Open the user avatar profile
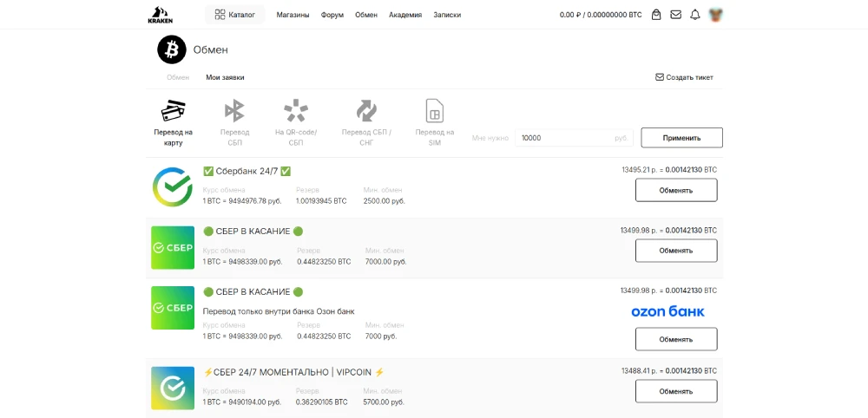 click(x=716, y=15)
